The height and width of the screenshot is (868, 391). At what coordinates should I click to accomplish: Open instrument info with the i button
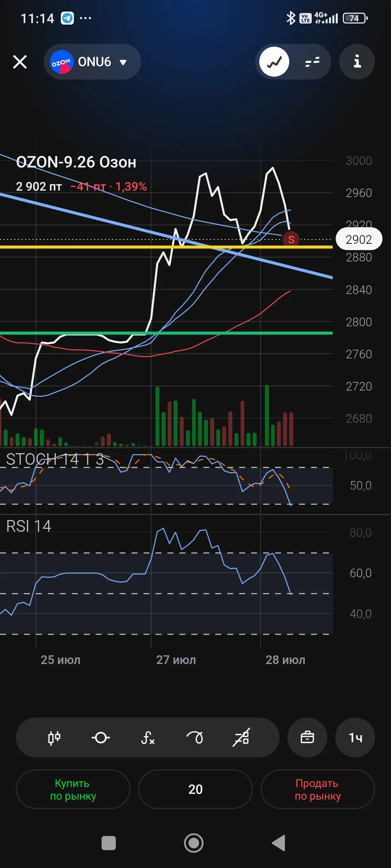tap(357, 62)
